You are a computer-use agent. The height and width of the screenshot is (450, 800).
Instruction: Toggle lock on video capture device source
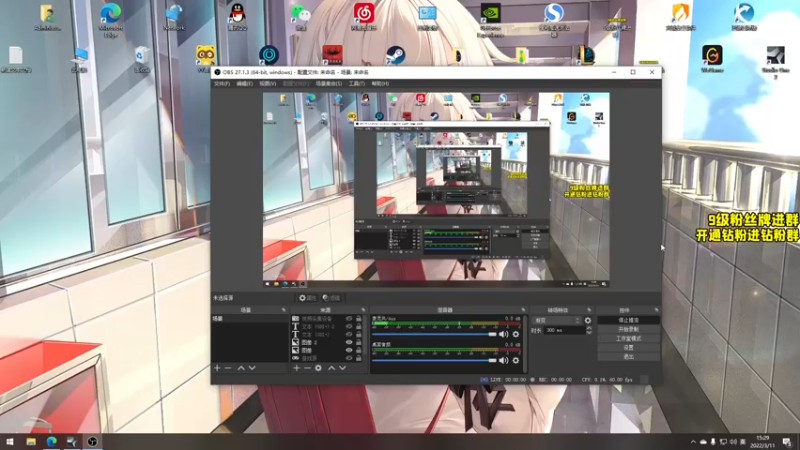[359, 318]
